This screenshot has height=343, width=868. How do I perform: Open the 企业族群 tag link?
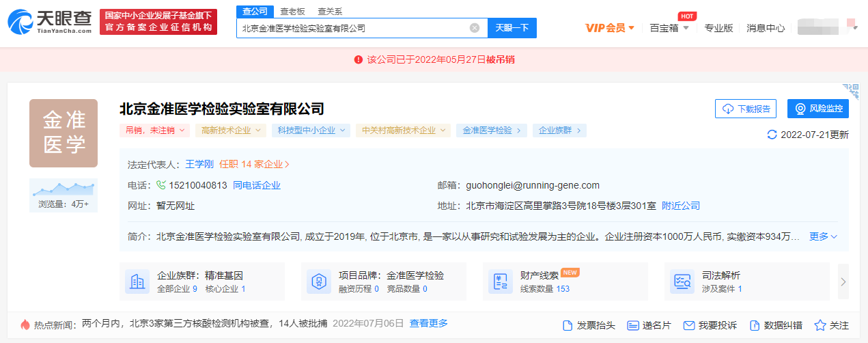(559, 130)
